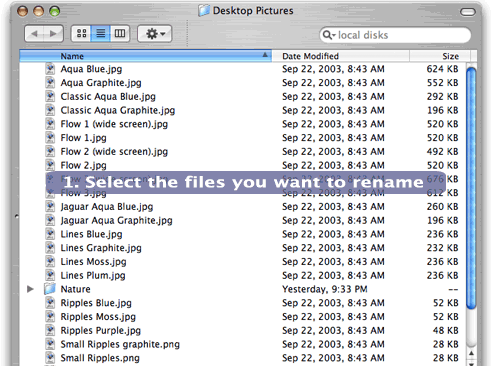This screenshot has width=492, height=366.
Task: Select the Jaguar Aqua Blue.jpg file name
Action: [107, 207]
